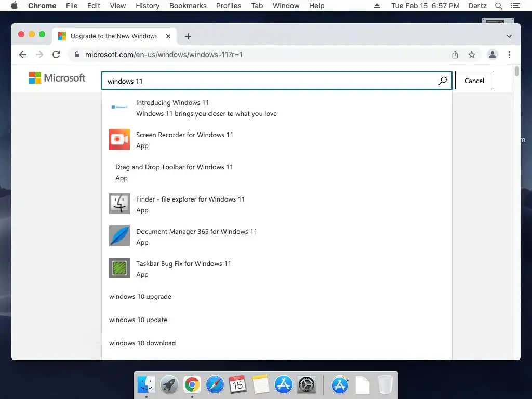The height and width of the screenshot is (399, 532).
Task: Pick the windows 10 update suggestion
Action: [x=277, y=320]
